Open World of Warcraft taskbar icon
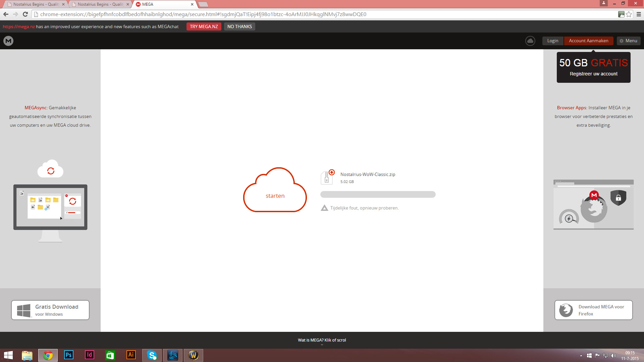The image size is (644, 362). (194, 355)
